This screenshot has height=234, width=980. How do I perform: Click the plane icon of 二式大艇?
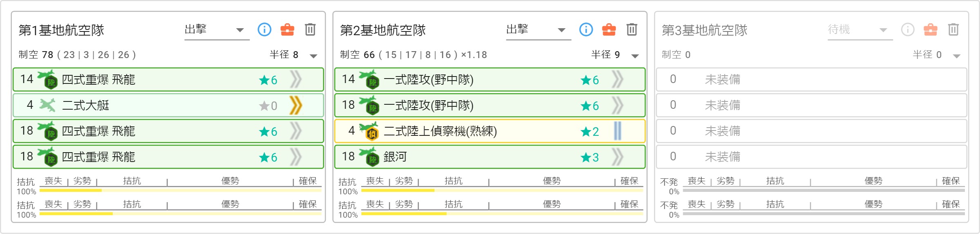pyautogui.click(x=47, y=105)
